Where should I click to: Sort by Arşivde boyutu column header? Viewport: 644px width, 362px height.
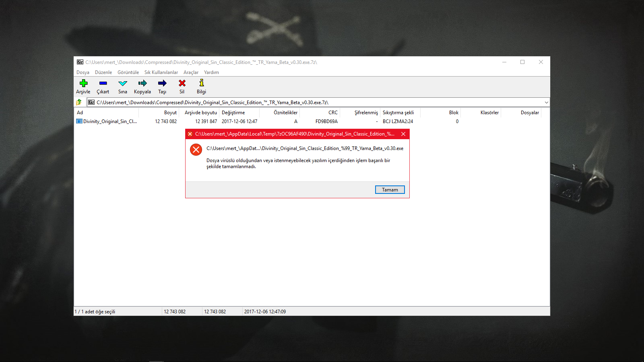tap(199, 113)
